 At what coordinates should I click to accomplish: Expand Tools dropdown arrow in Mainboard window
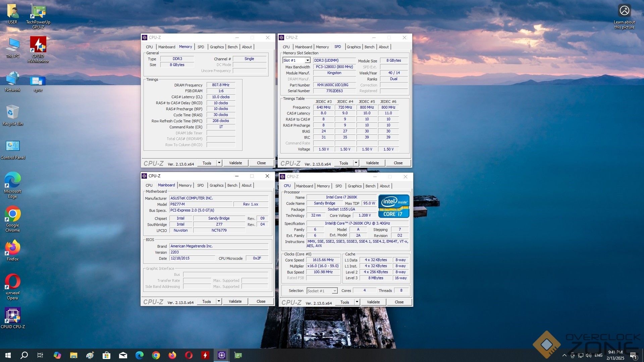(219, 301)
